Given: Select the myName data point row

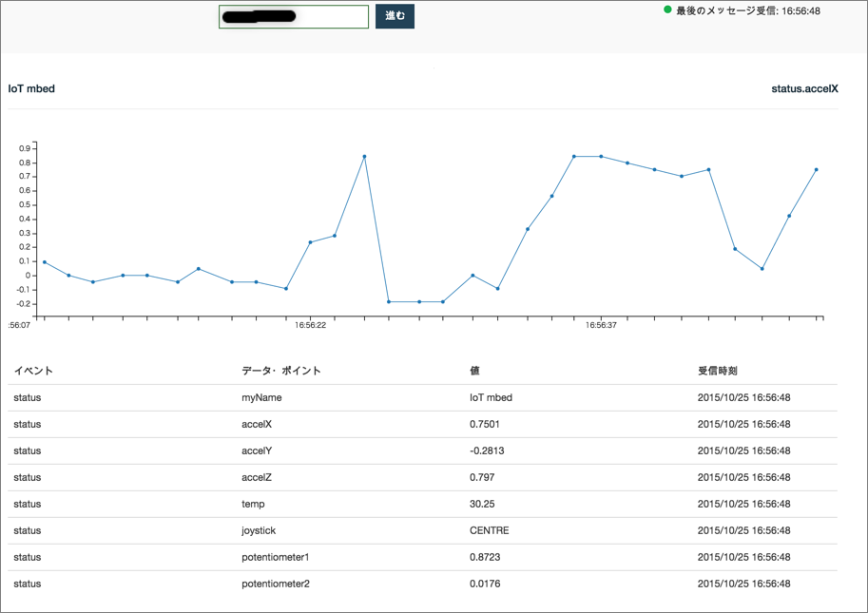Looking at the screenshot, I should [x=422, y=398].
